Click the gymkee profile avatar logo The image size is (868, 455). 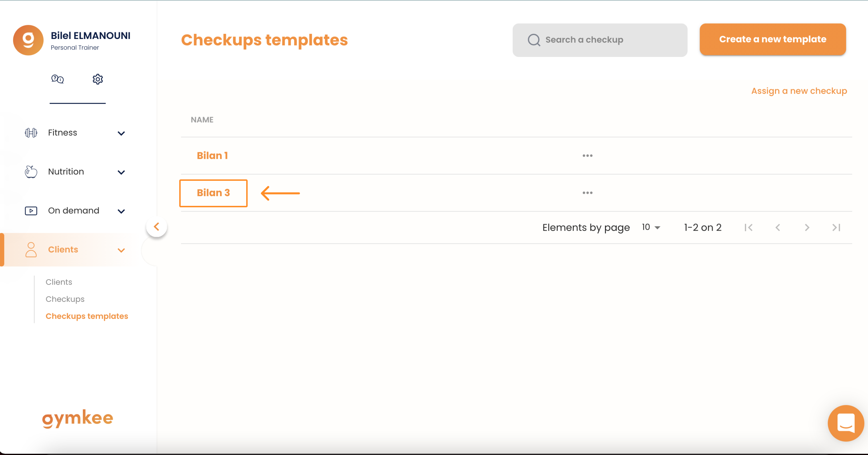point(28,40)
